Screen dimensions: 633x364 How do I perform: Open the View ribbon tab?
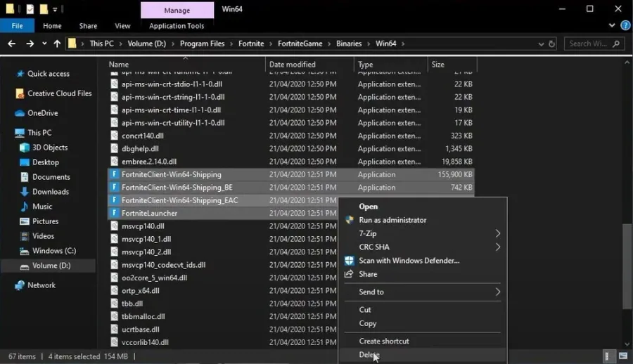(122, 26)
